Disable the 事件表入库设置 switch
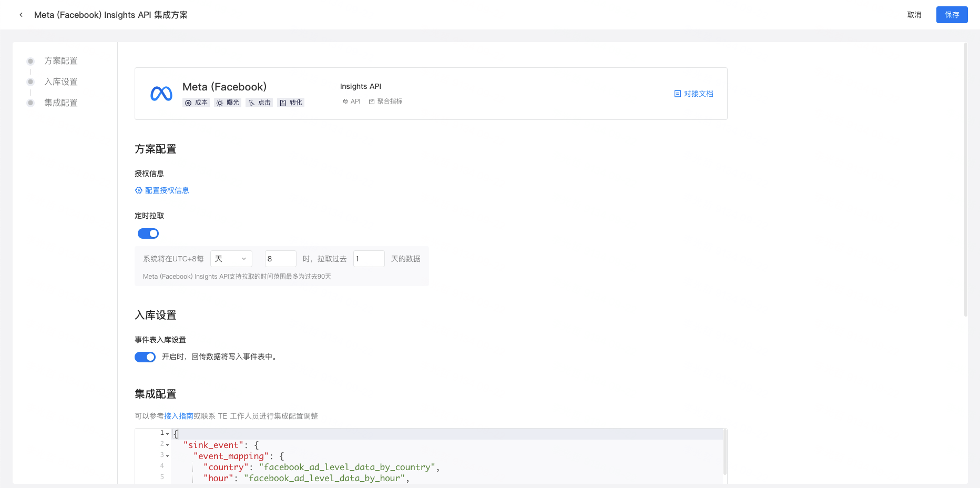The width and height of the screenshot is (980, 488). 145,357
